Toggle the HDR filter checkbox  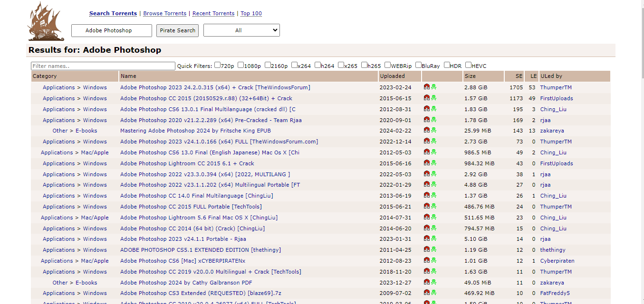(447, 65)
